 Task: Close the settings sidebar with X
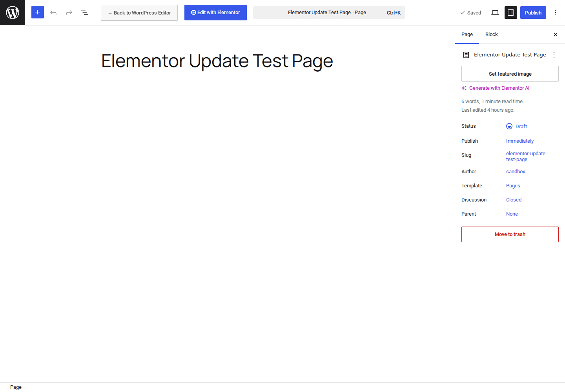pyautogui.click(x=556, y=34)
